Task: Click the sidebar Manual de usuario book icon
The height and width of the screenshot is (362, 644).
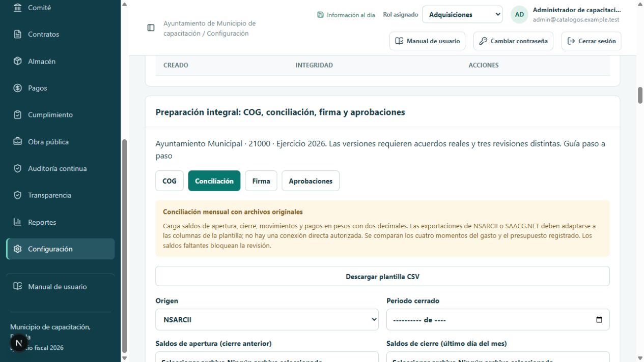Action: click(18, 286)
